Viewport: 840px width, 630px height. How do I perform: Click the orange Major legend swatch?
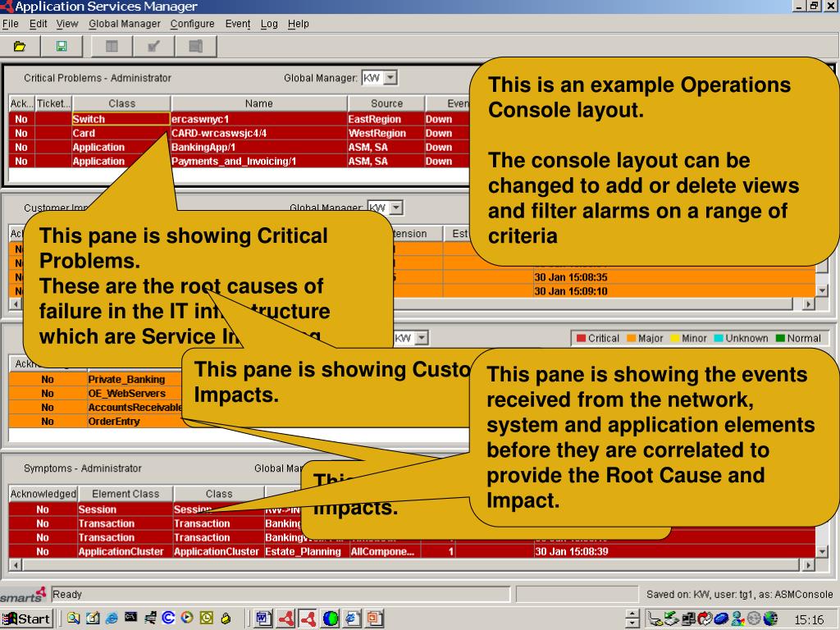pyautogui.click(x=631, y=339)
